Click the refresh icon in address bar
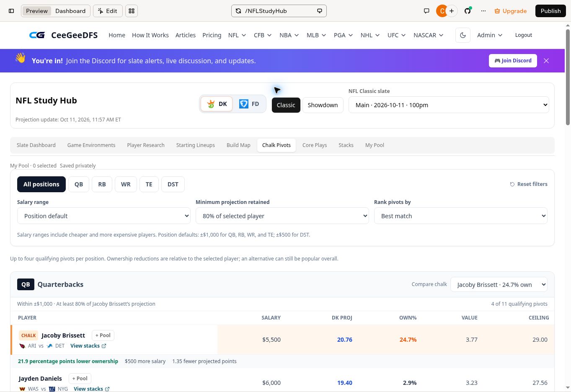The height and width of the screenshot is (392, 571). [x=238, y=11]
